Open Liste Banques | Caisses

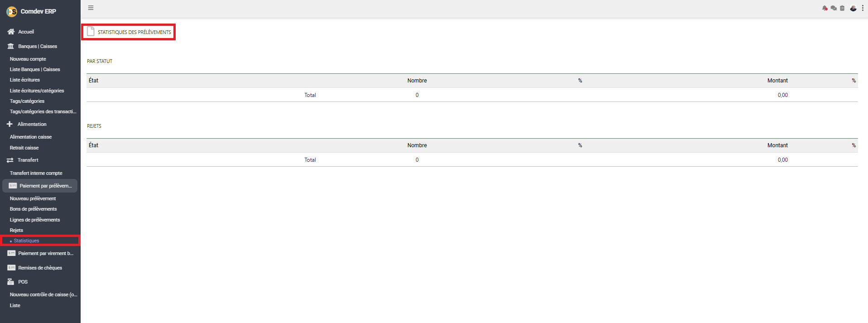click(x=35, y=69)
